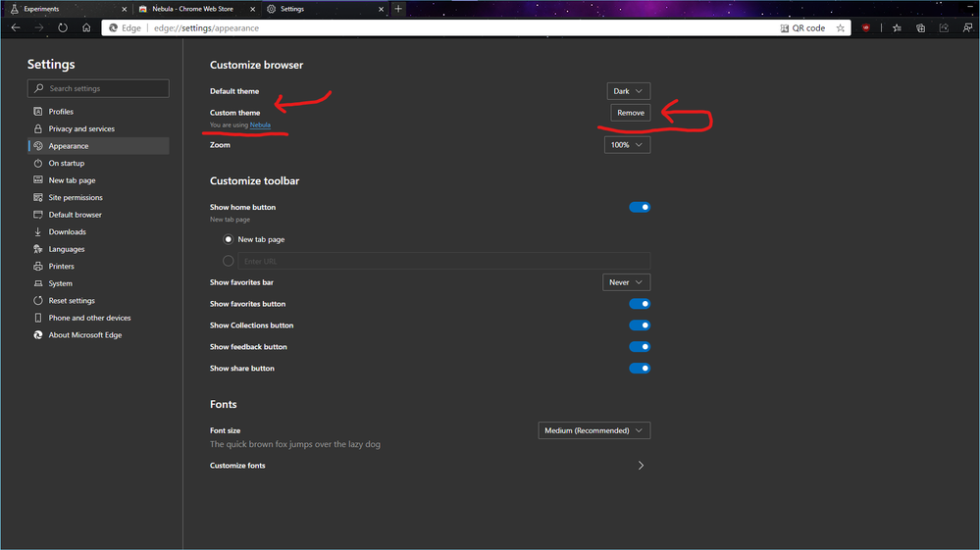Open the home page via house icon
The image size is (980, 550).
pyautogui.click(x=86, y=27)
